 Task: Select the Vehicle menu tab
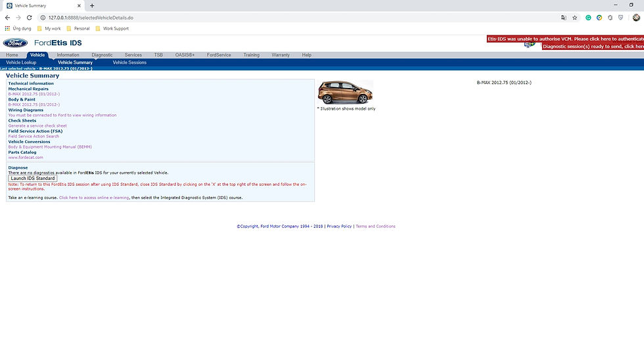coord(37,55)
